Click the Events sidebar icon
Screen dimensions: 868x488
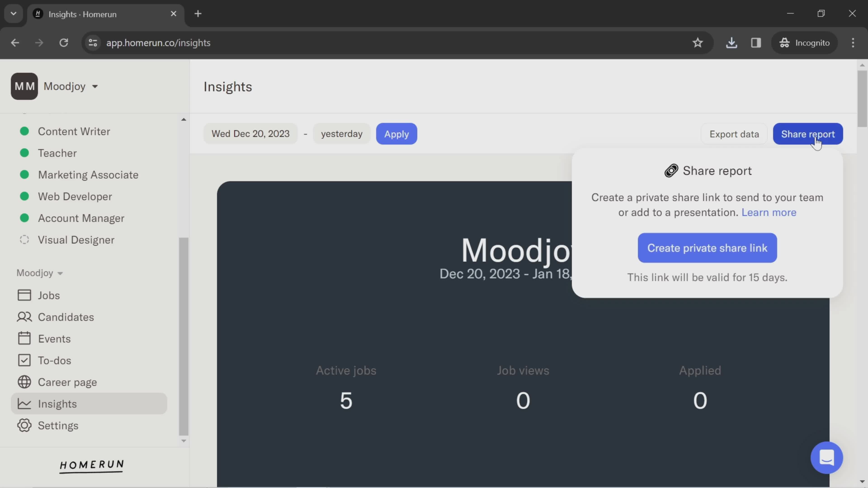(24, 338)
